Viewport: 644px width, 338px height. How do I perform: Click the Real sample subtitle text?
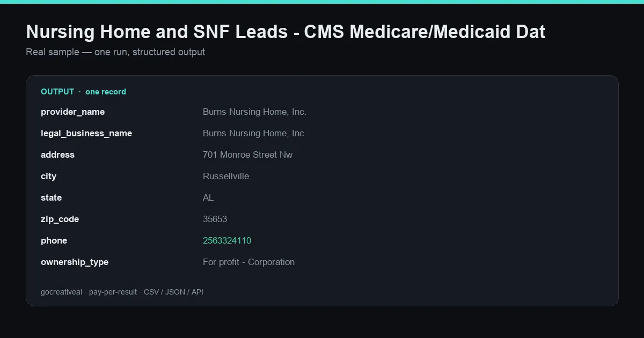[115, 52]
